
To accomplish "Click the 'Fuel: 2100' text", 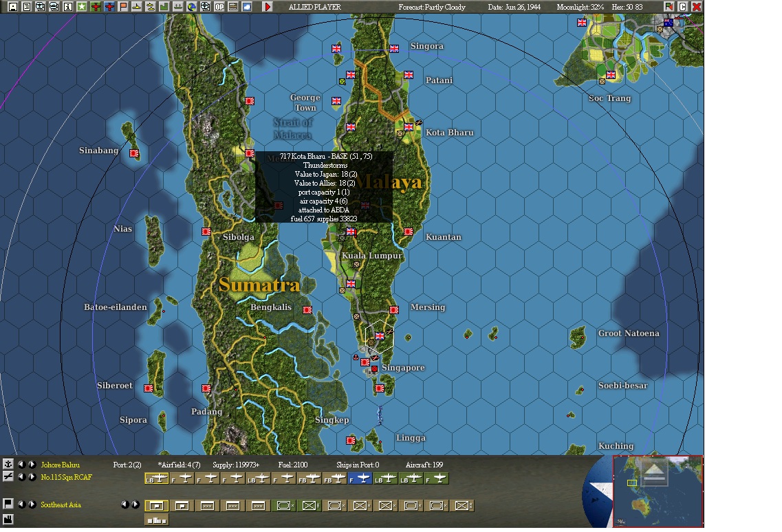I will pos(293,465).
